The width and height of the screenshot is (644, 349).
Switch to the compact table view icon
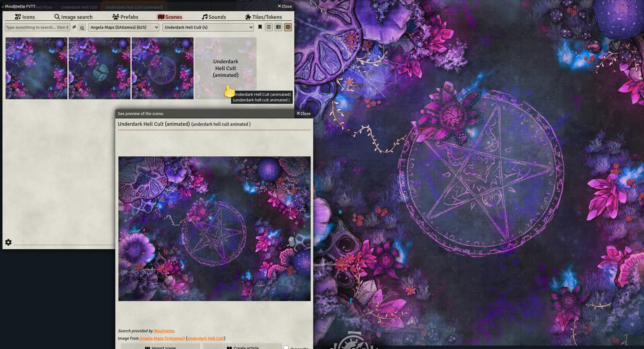coord(279,27)
